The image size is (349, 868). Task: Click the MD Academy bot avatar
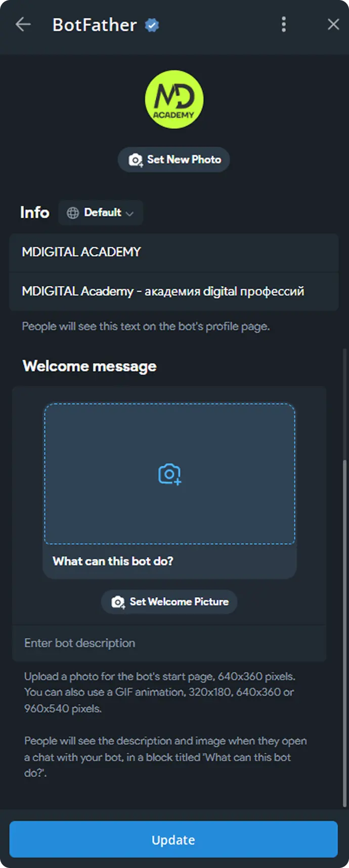click(x=174, y=99)
